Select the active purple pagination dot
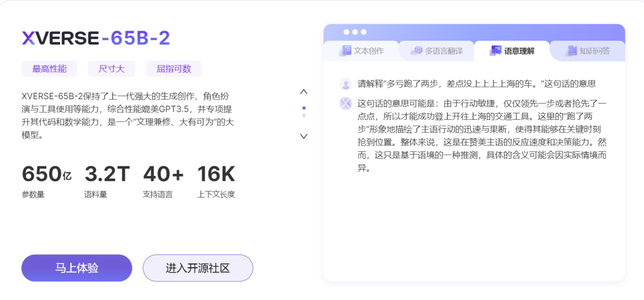This screenshot has width=644, height=300. 304,108
